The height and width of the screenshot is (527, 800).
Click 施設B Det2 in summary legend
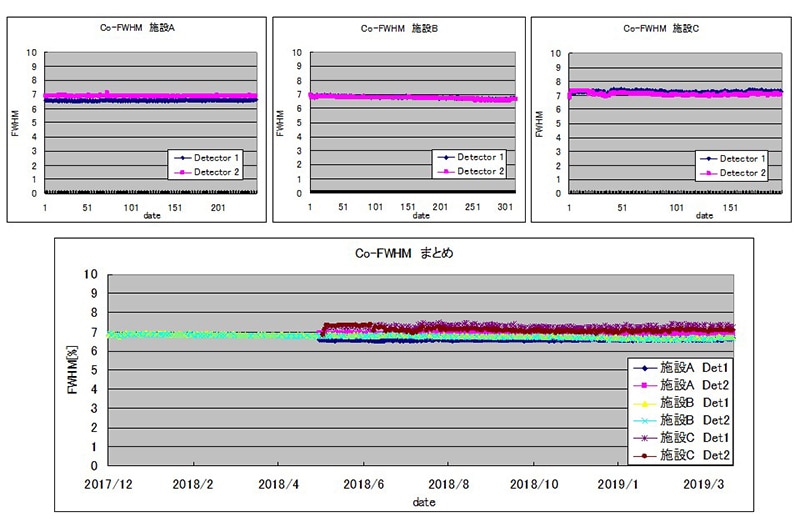[x=690, y=420]
